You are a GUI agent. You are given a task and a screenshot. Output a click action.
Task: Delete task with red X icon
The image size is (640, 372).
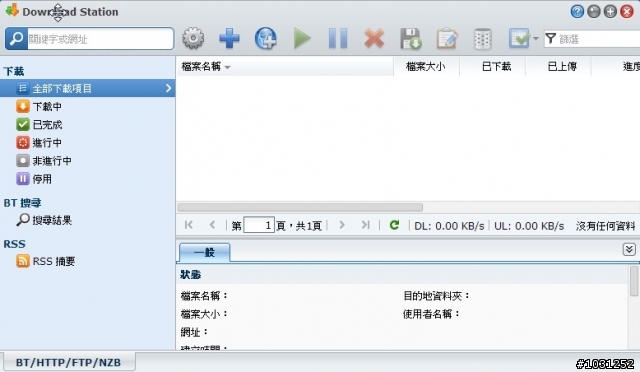pos(374,39)
